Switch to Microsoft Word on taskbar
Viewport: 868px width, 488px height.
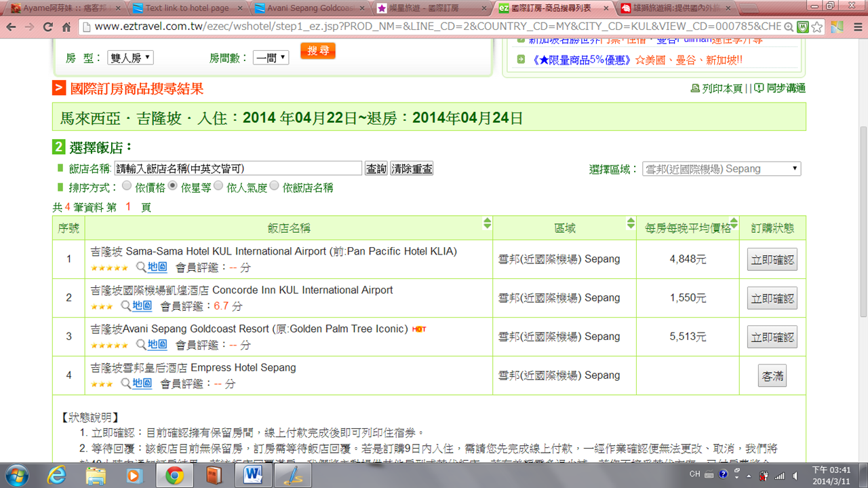point(252,476)
